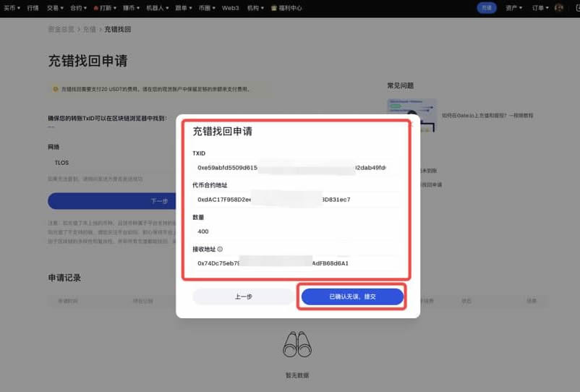Viewport: 580px width, 392px height.
Task: Click the TXID field in the dialog
Action: coord(293,168)
